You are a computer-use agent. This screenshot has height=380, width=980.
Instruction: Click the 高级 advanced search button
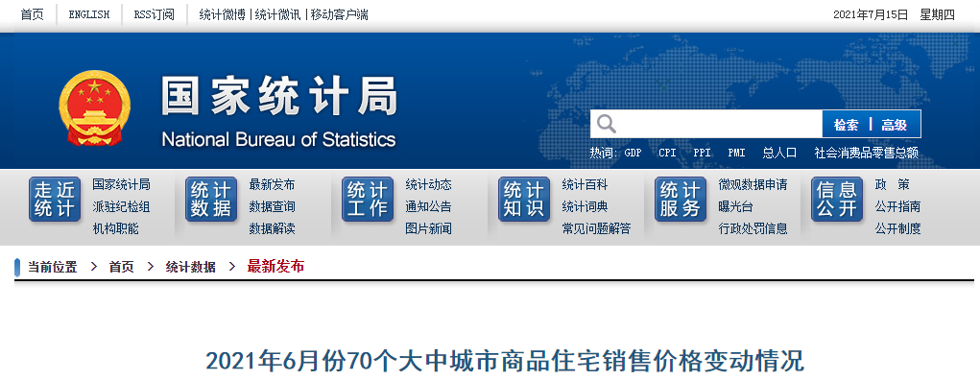point(895,125)
